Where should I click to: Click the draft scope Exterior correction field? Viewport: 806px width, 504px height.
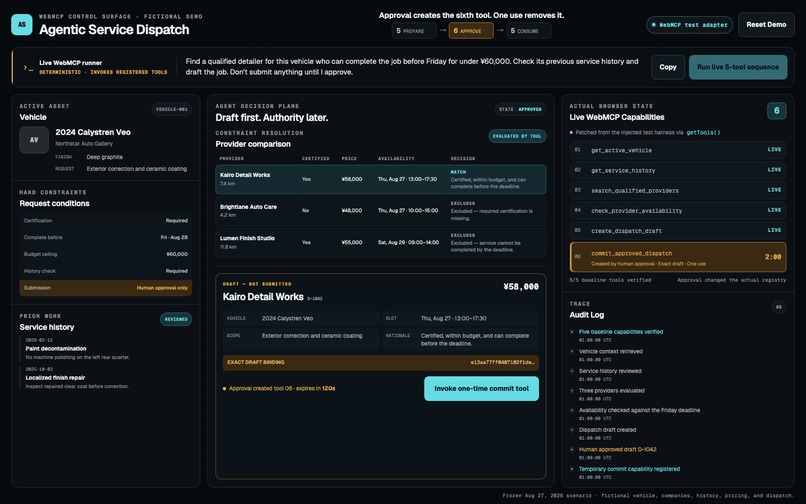(301, 339)
